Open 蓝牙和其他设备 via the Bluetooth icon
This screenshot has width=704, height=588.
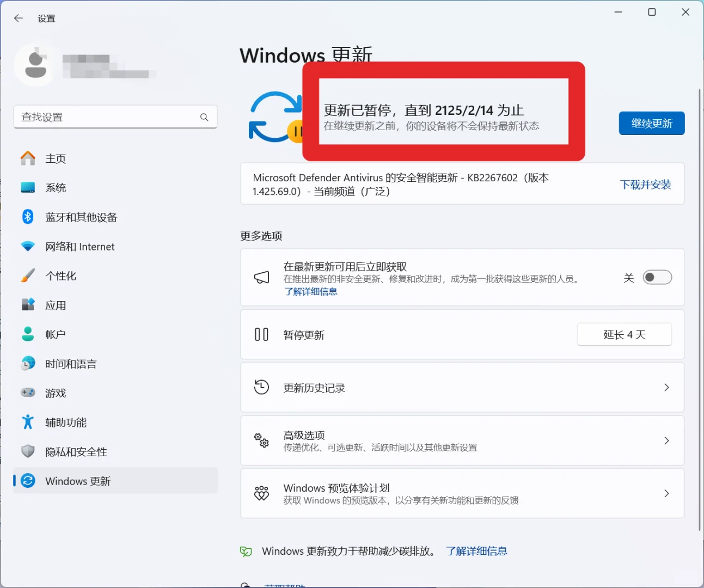[x=27, y=217]
